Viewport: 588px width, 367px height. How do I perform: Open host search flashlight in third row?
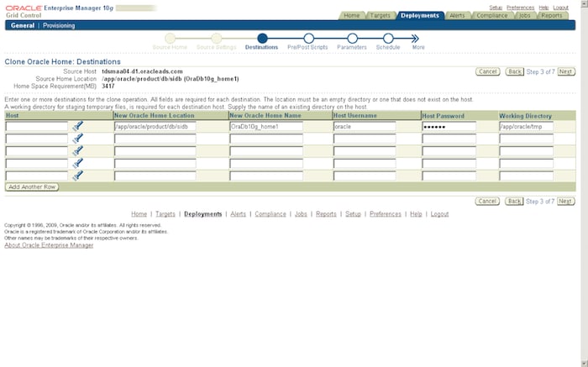click(x=77, y=151)
